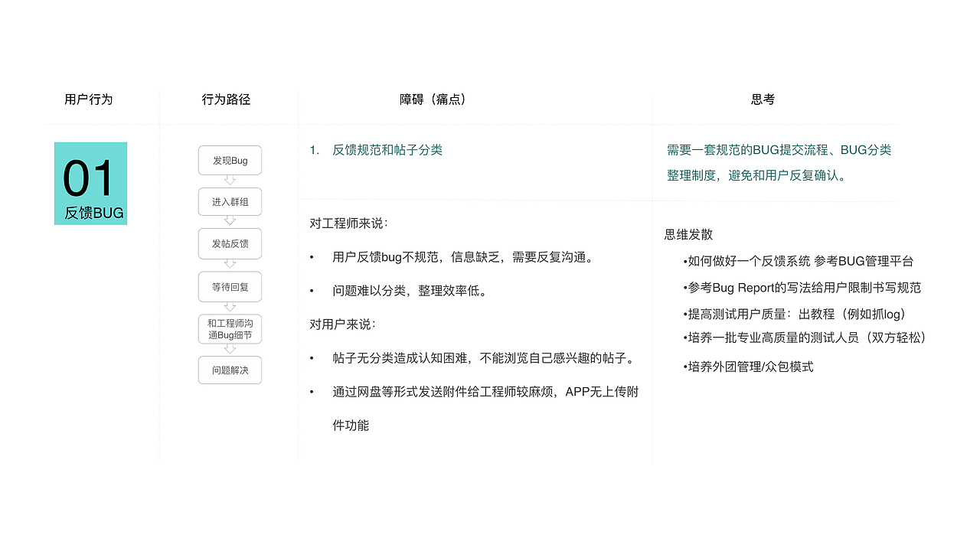Click the 思考 column header
This screenshot has width=980, height=551.
(762, 99)
